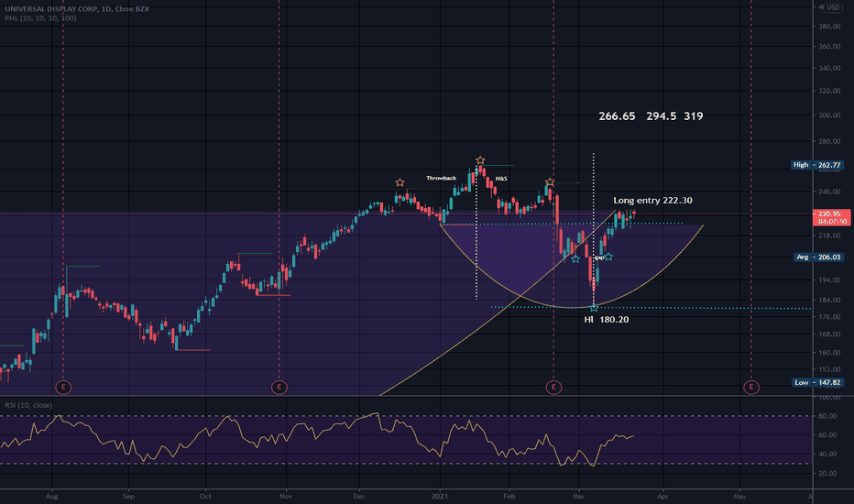Click the current price 230.95 label
This screenshot has height=504, width=854.
(x=831, y=214)
